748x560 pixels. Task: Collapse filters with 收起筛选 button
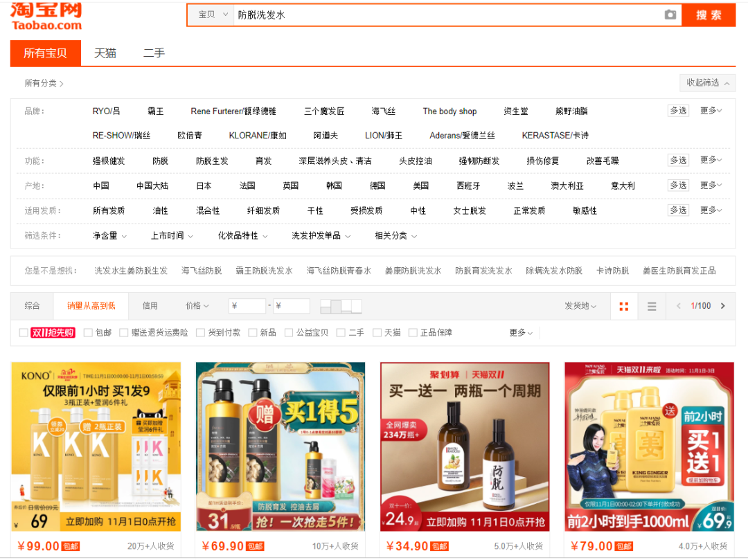(707, 83)
